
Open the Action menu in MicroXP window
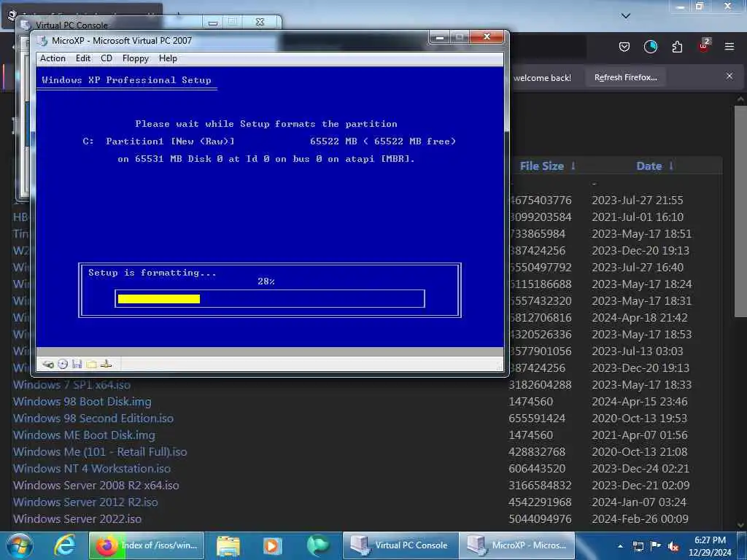tap(53, 58)
